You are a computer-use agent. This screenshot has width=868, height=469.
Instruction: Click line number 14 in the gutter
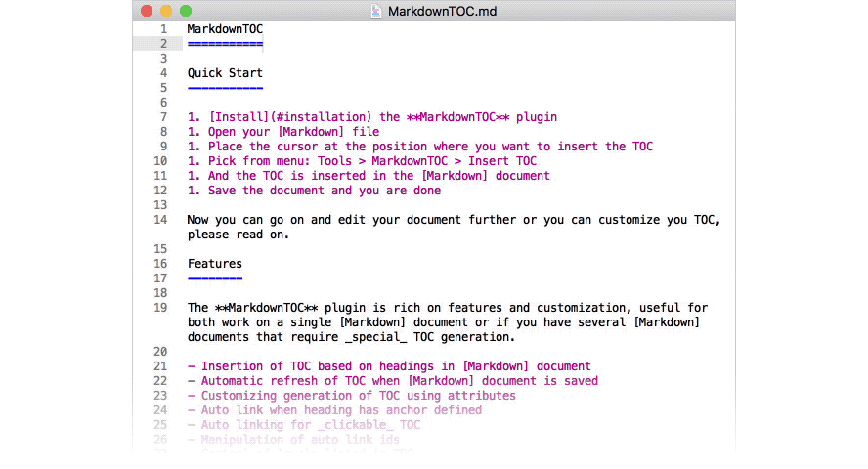pyautogui.click(x=160, y=220)
